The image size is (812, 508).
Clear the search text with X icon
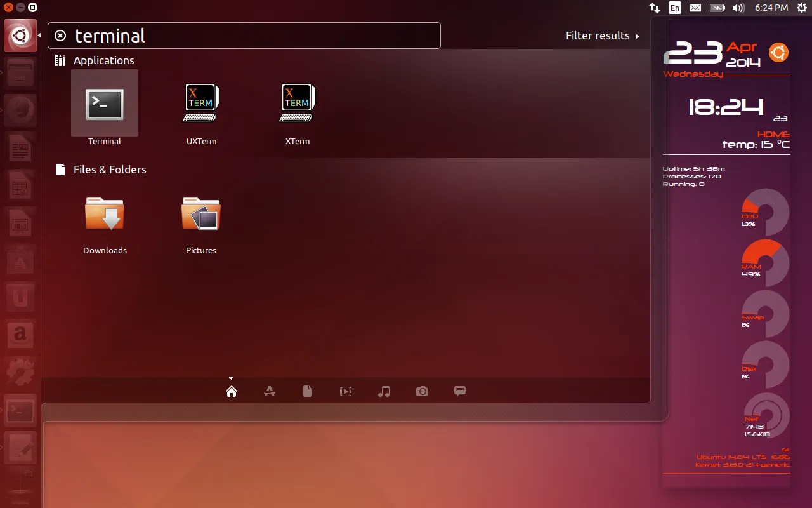click(60, 36)
